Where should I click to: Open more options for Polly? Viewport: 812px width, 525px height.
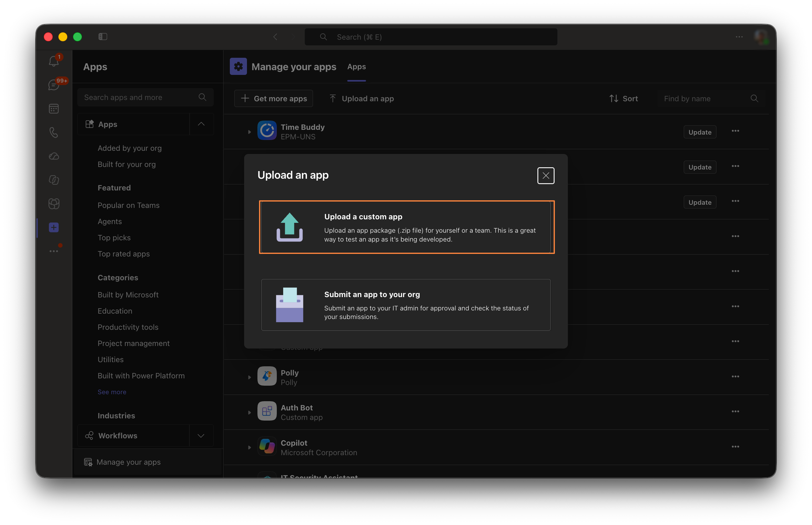pyautogui.click(x=735, y=377)
